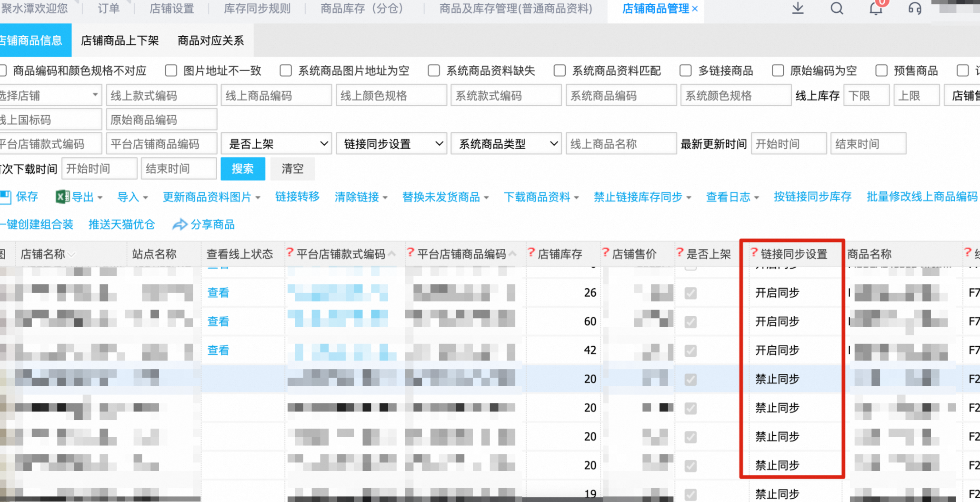This screenshot has height=502, width=980.
Task: Expand 清除链接 menu
Action: click(385, 197)
